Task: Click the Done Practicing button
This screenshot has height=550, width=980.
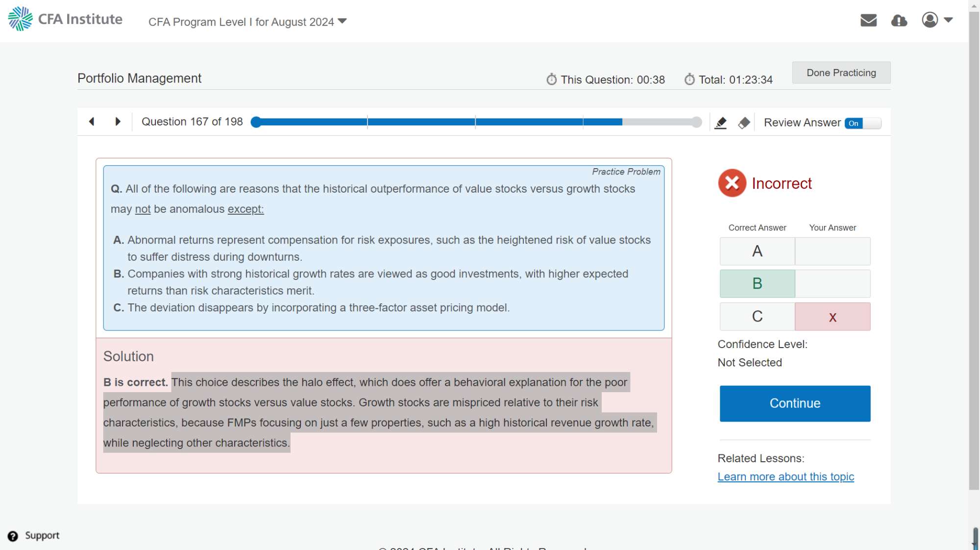Action: tap(841, 73)
